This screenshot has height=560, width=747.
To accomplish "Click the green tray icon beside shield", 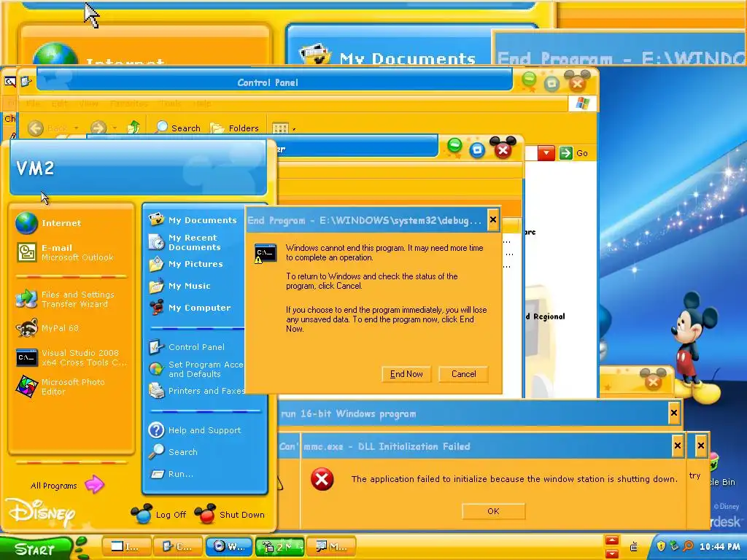I will pyautogui.click(x=674, y=546).
